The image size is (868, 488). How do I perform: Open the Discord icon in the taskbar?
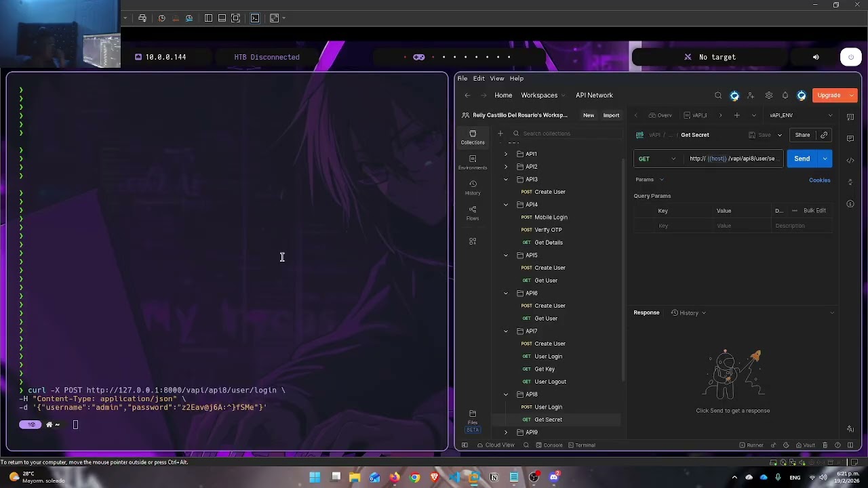[554, 477]
